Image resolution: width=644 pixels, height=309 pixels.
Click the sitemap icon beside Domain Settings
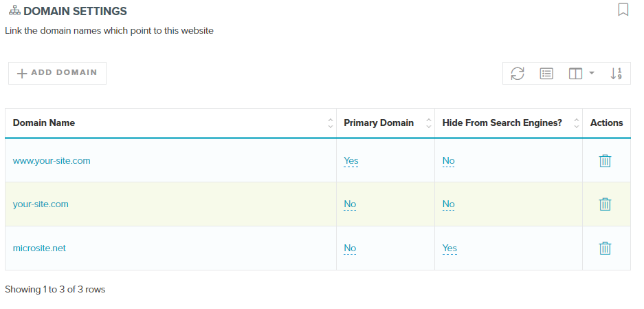[14, 12]
